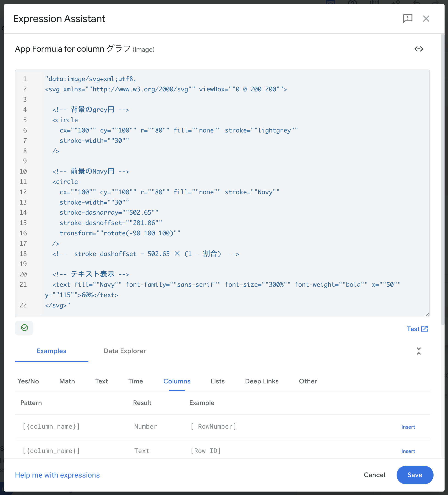This screenshot has height=495, width=448.
Task: Click the green validation checkmark icon
Action: (x=24, y=328)
